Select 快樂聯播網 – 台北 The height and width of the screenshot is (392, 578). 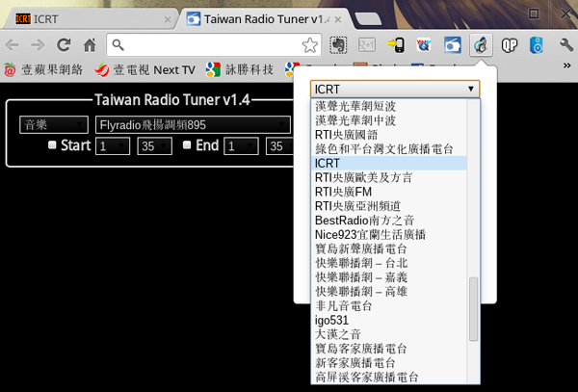389,263
